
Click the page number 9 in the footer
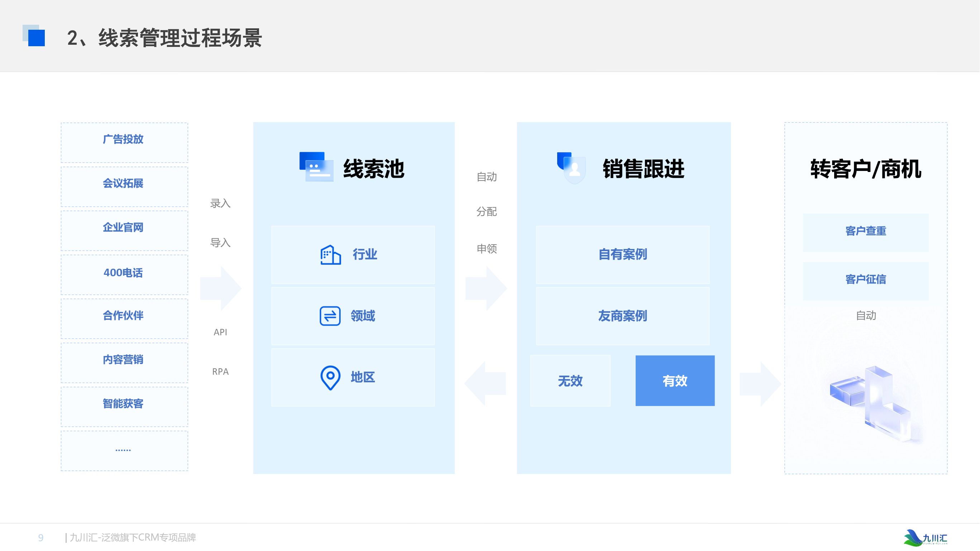(41, 538)
